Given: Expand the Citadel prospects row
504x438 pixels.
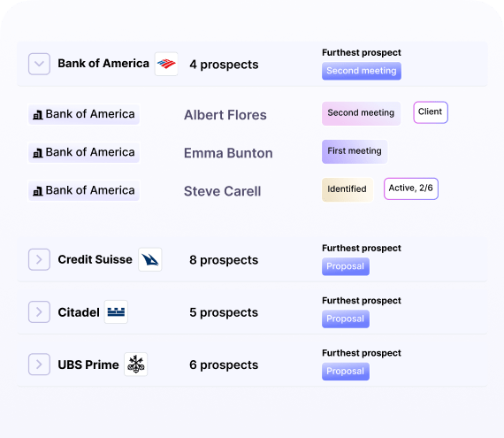Looking at the screenshot, I should [39, 312].
